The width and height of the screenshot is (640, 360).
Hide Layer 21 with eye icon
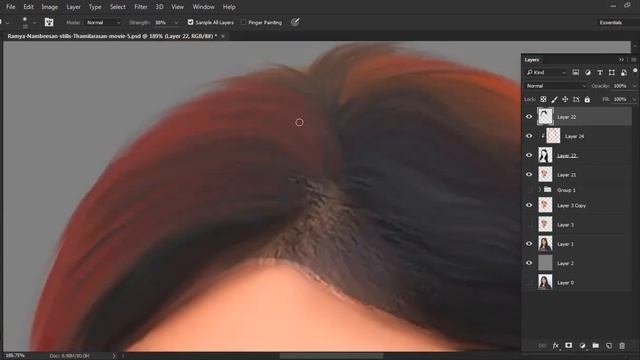(529, 174)
